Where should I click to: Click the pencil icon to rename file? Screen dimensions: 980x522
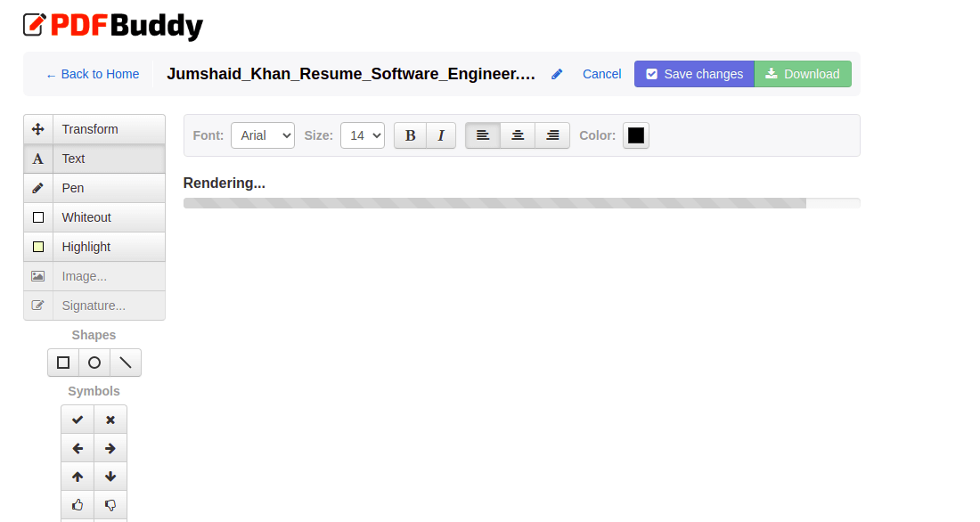click(x=557, y=75)
